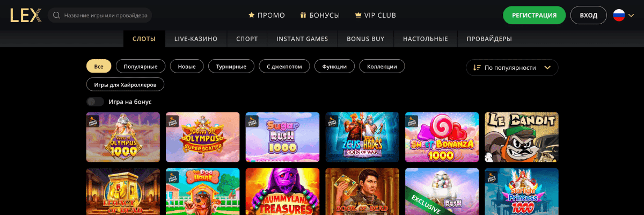644x215 pixels.
Task: Select the Все filter chip
Action: point(99,66)
